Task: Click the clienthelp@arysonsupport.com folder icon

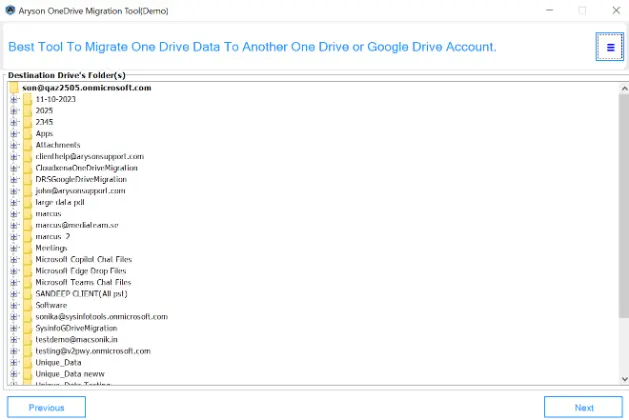Action: (27, 156)
